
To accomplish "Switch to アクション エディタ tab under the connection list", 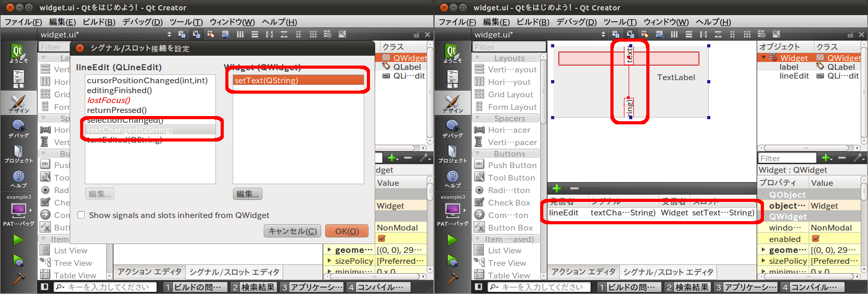I will [583, 272].
